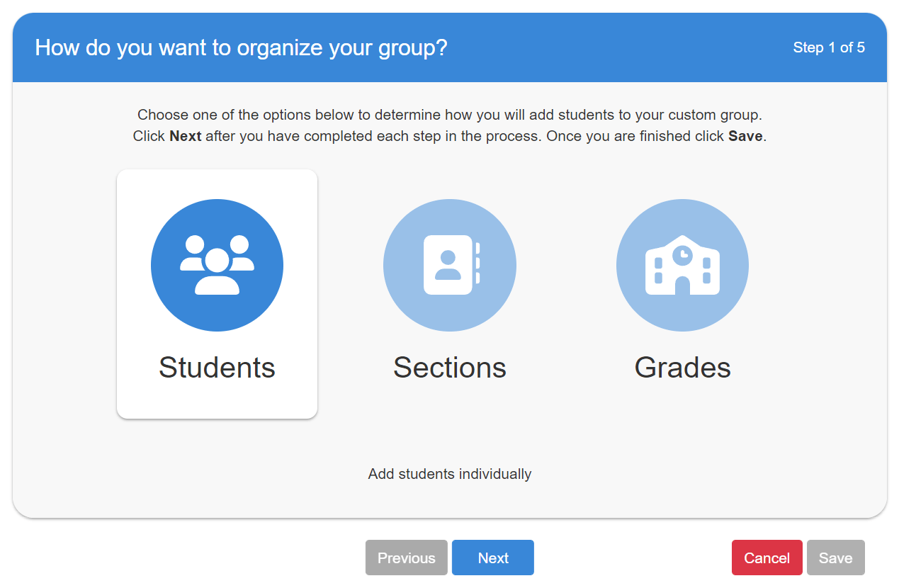Cancel the group creation wizard
The height and width of the screenshot is (588, 899).
coord(767,558)
